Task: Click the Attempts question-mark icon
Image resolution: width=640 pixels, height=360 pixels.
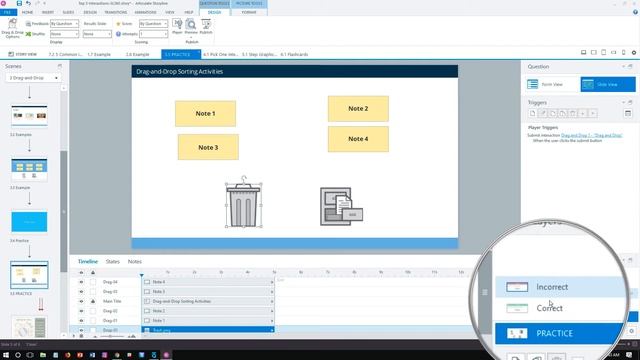Action: pos(118,34)
